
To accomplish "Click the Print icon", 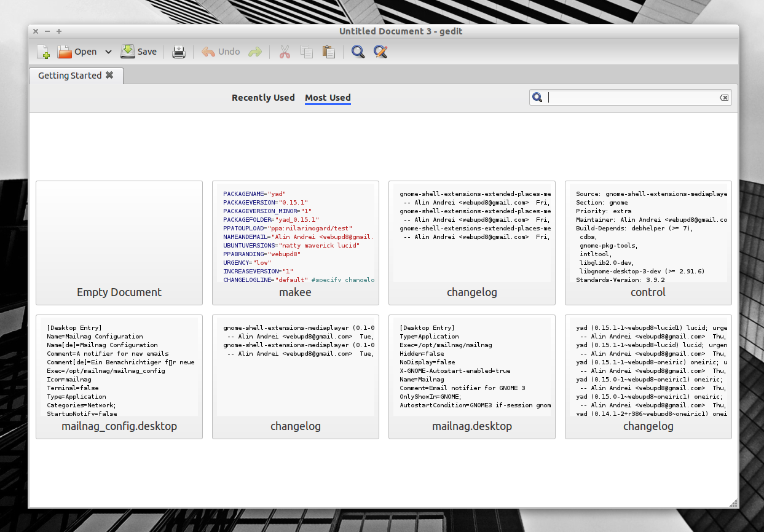I will [x=179, y=52].
